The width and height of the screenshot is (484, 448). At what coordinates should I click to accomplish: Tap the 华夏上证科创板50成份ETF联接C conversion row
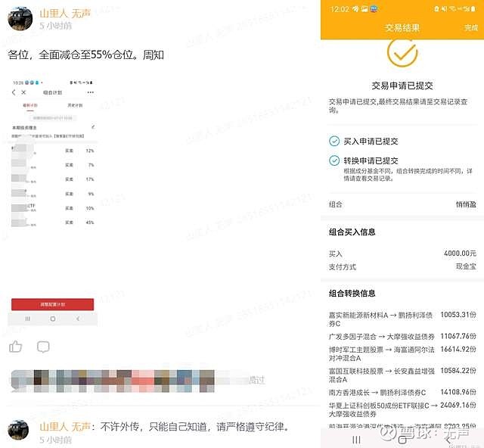tap(402, 409)
